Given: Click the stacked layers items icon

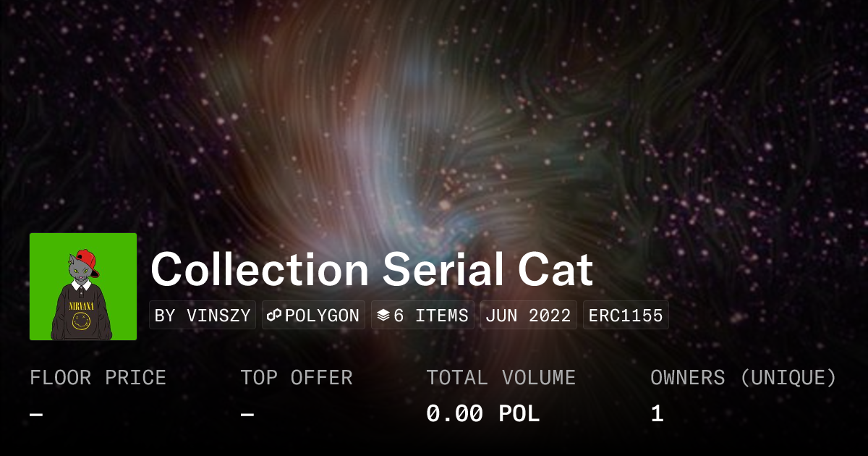Looking at the screenshot, I should [x=383, y=316].
